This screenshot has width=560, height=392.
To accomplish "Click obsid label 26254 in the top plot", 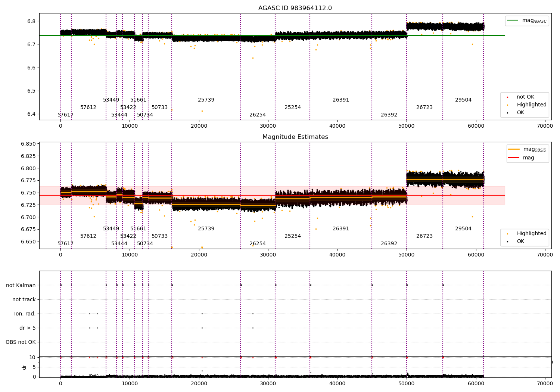I will coord(258,115).
